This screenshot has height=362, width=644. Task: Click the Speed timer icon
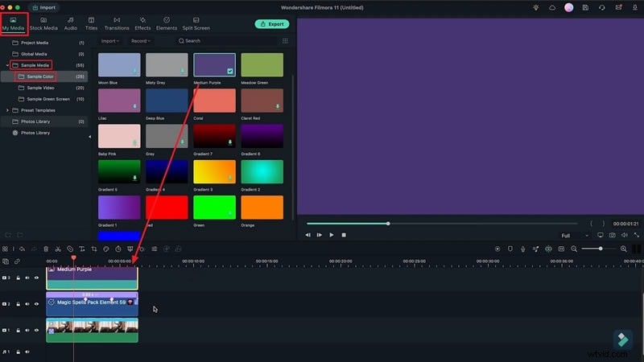click(x=118, y=249)
